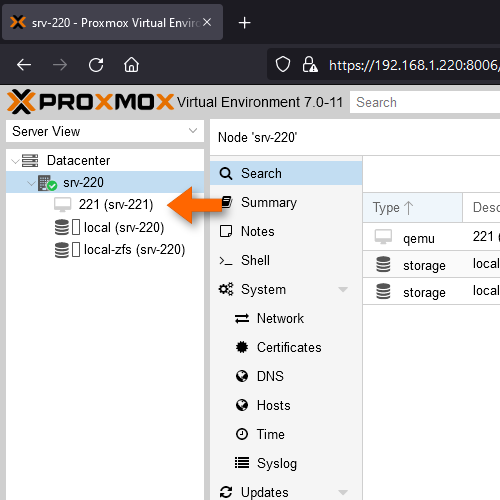Collapse the System menu section arrow

pos(343,289)
